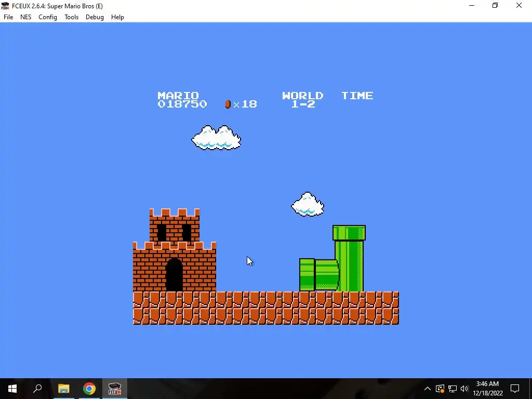Open the Config menu

47,17
